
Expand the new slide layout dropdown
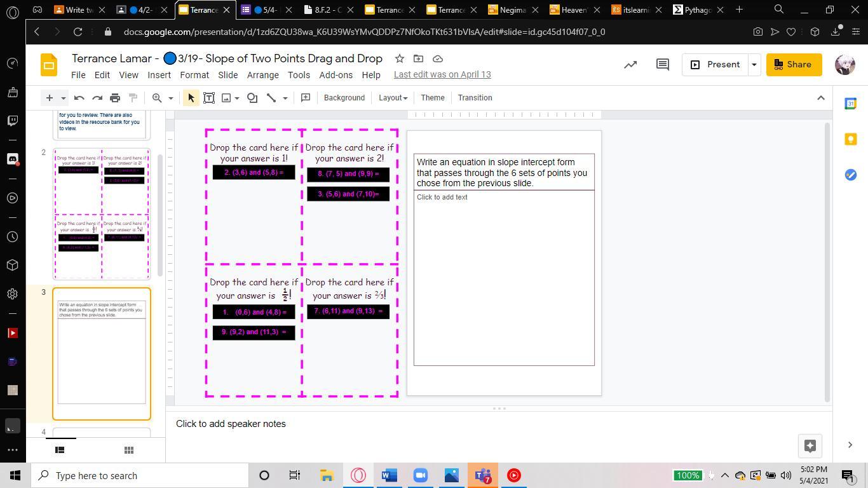pos(63,98)
